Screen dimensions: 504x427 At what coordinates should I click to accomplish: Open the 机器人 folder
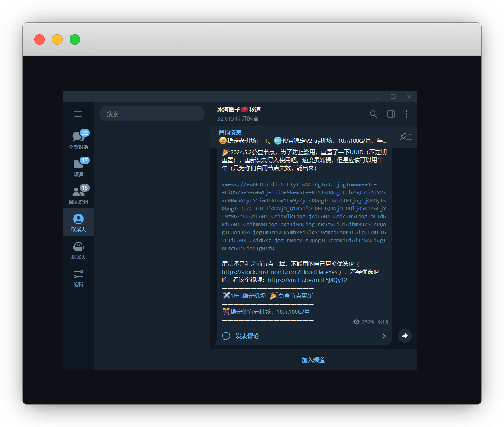(x=78, y=250)
